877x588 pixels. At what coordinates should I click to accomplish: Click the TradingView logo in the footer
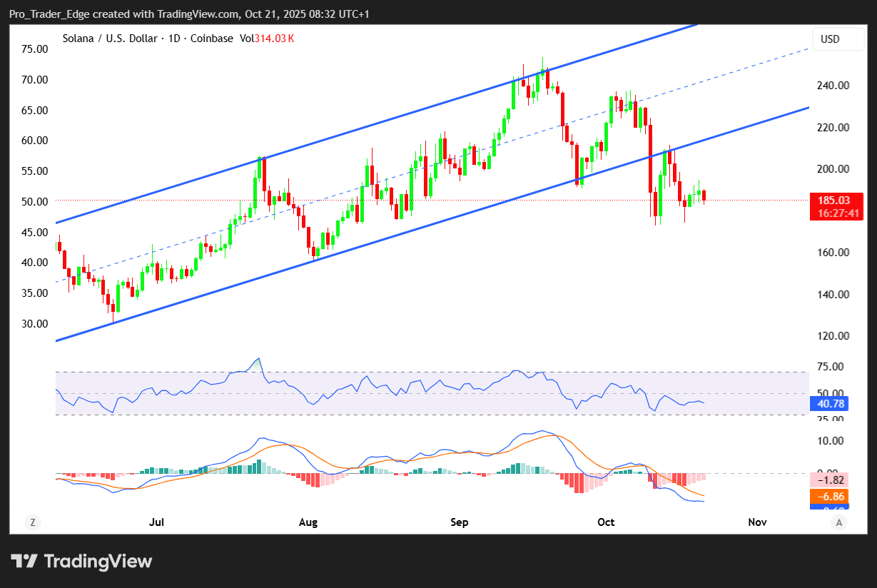(x=81, y=561)
